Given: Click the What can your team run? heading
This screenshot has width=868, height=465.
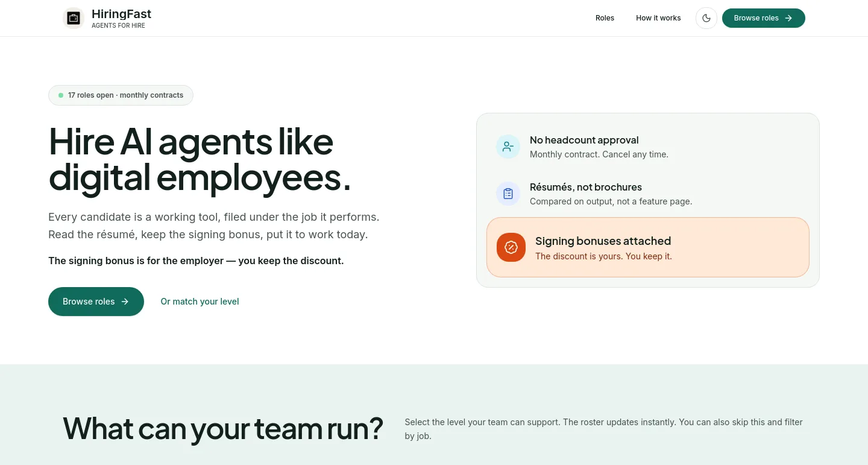Looking at the screenshot, I should coord(223,429).
